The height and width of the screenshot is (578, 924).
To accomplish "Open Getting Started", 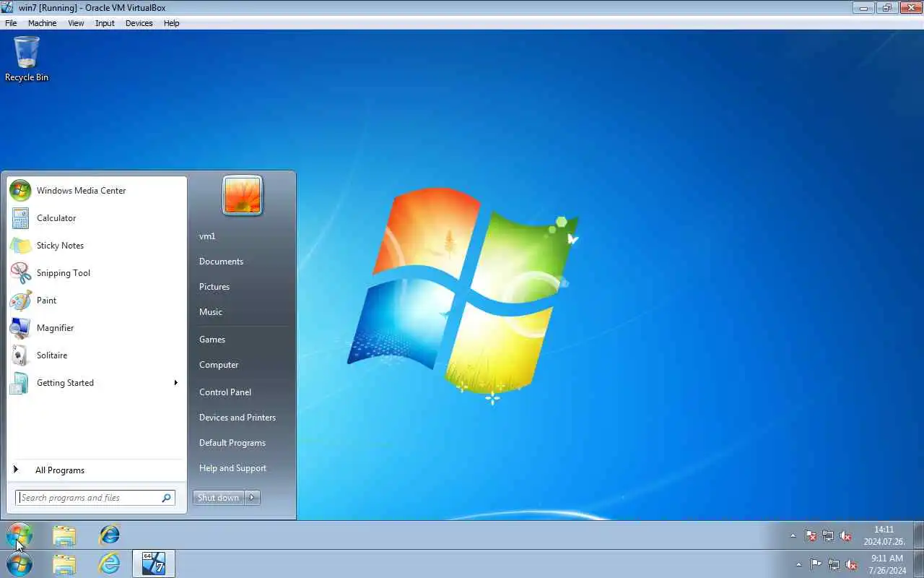I will (95, 383).
